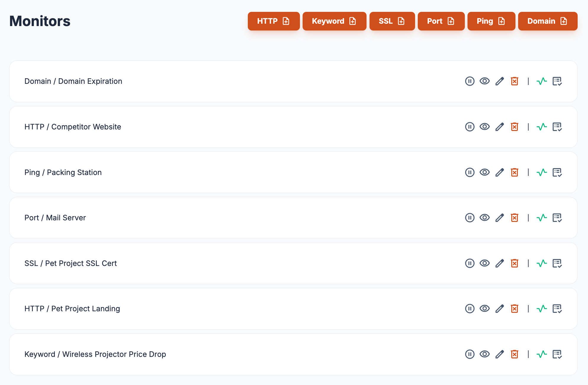Create a new Port monitor

pos(441,21)
